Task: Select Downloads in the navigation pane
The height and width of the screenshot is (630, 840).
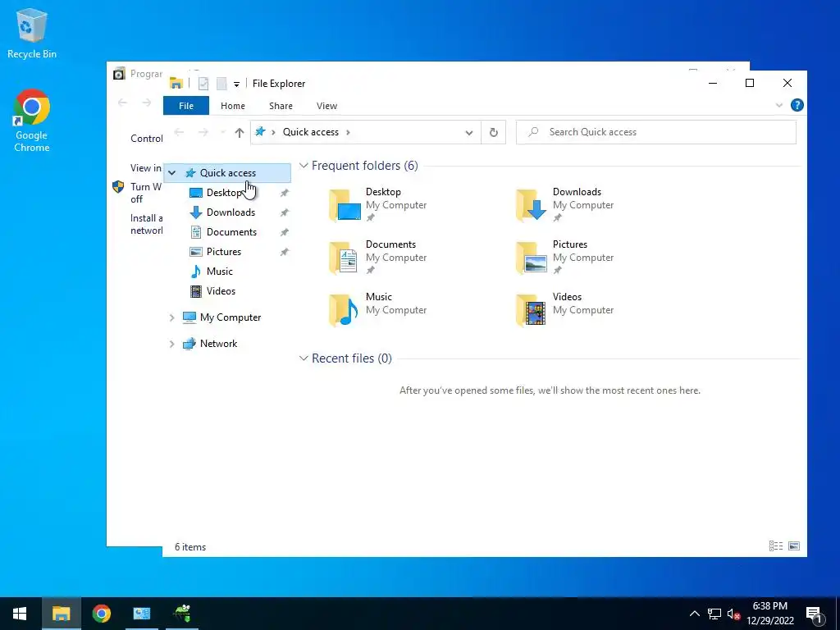Action: [231, 212]
